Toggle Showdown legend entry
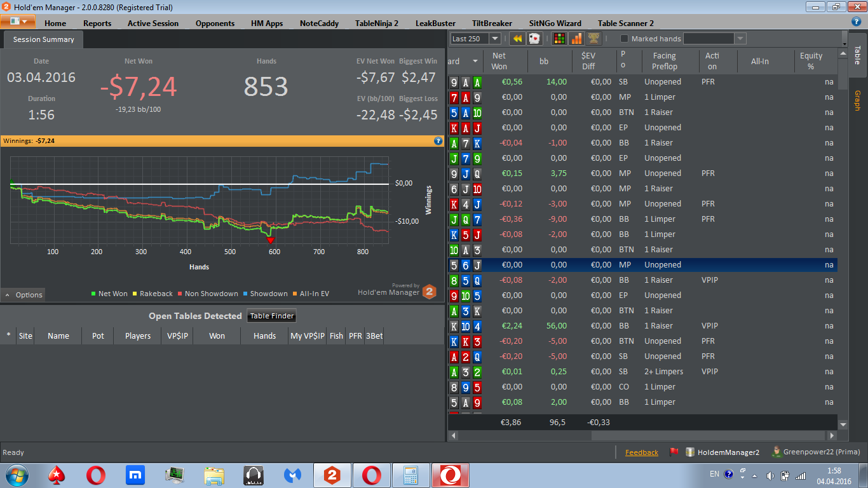Screen dimensions: 868x488 (x=265, y=294)
